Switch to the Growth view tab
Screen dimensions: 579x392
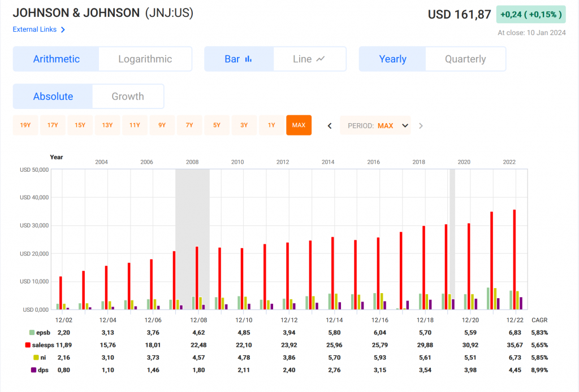point(127,96)
